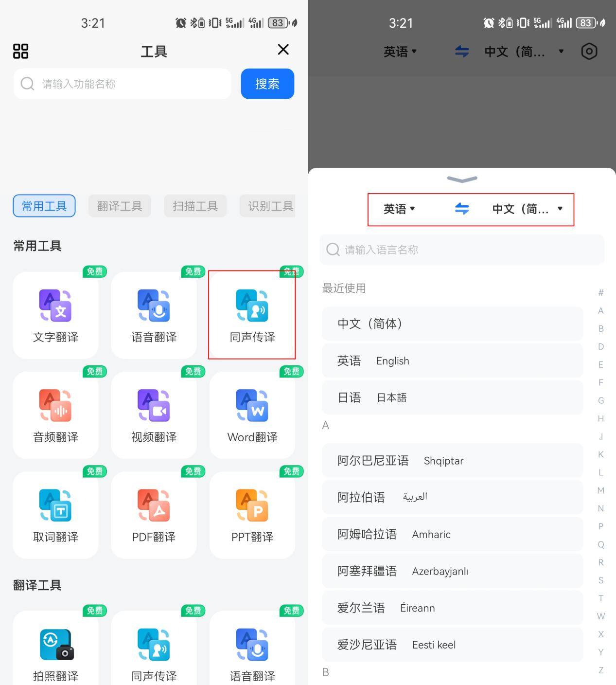Open the 取词翻译 word-pick tool
The width and height of the screenshot is (616, 685).
(55, 515)
